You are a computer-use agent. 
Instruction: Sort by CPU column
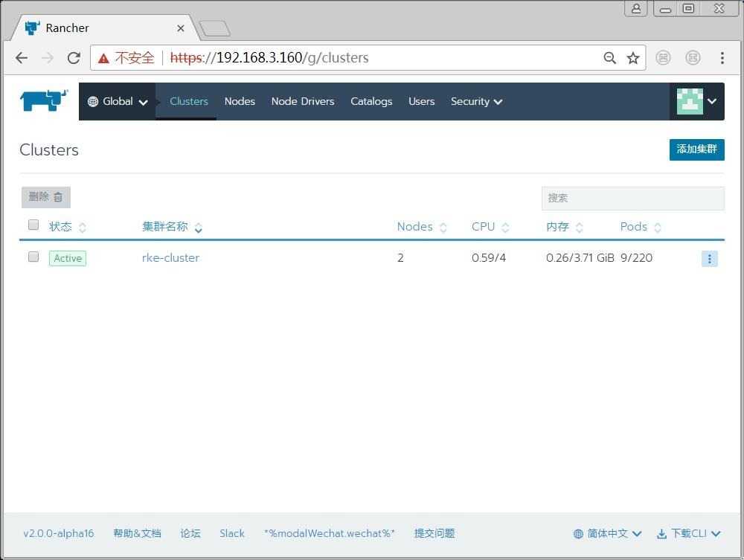(490, 227)
